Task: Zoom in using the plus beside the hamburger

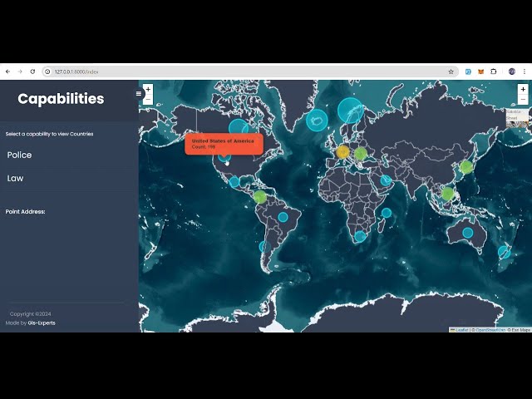Action: point(148,89)
